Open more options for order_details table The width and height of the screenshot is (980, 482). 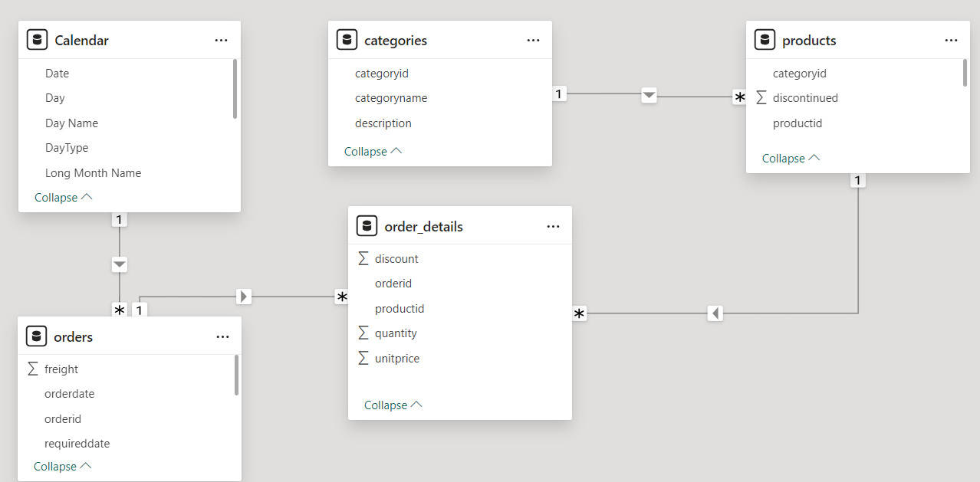point(553,226)
